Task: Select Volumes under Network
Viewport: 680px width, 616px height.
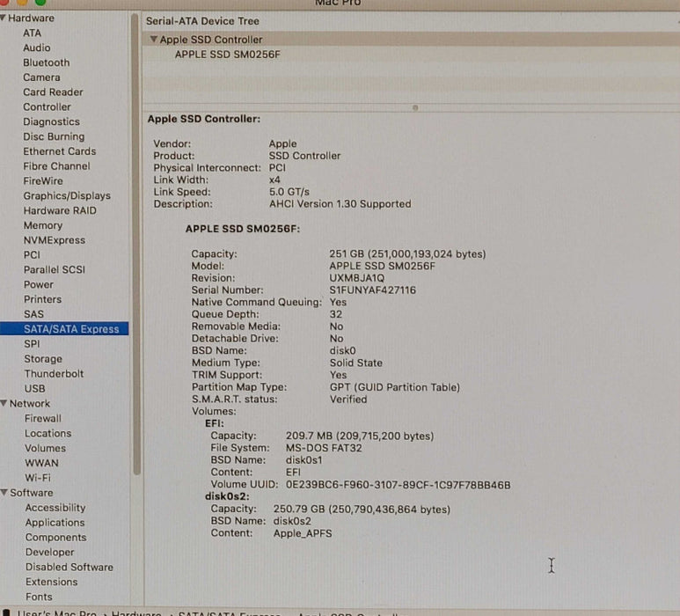Action: point(46,448)
